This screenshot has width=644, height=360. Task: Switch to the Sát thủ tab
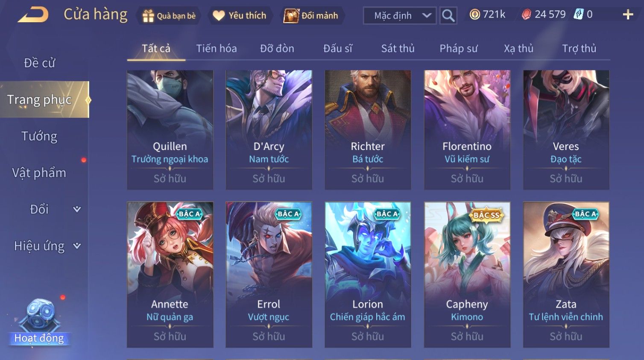(398, 49)
